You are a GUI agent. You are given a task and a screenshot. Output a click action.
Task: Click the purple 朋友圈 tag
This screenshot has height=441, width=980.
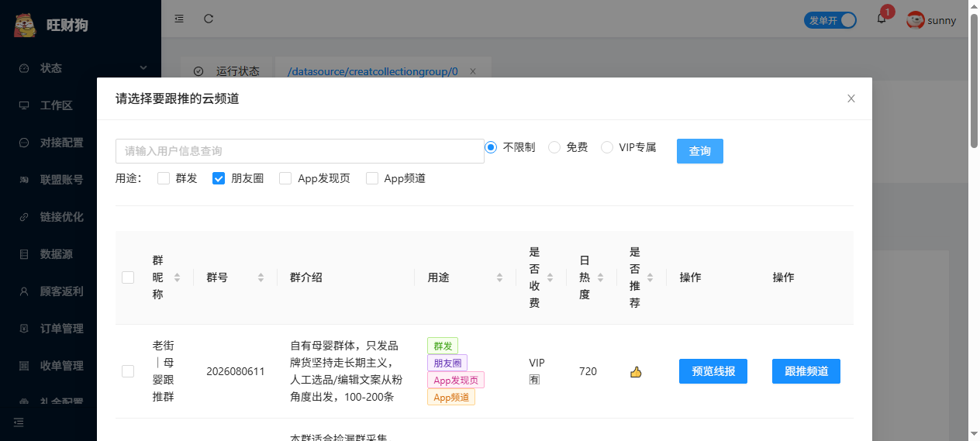[x=447, y=363]
